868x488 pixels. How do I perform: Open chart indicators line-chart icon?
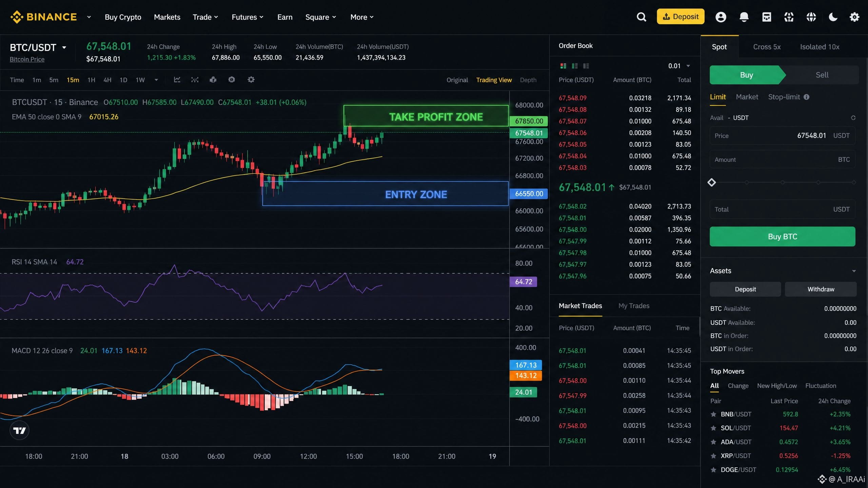click(x=177, y=80)
